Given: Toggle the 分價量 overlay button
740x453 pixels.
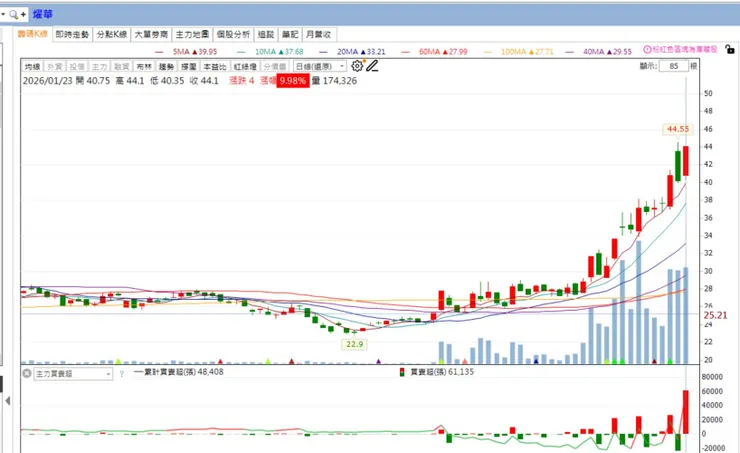Looking at the screenshot, I should click(x=275, y=67).
